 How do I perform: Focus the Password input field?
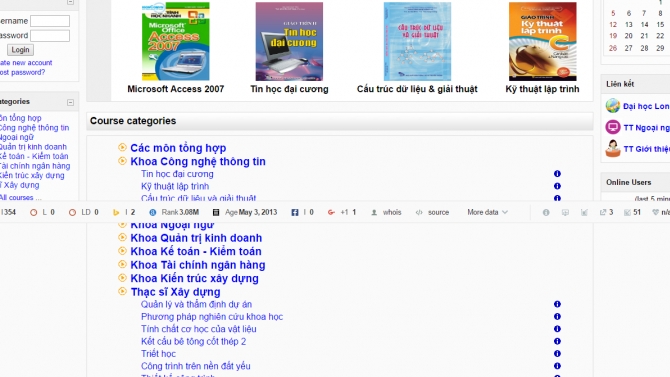pyautogui.click(x=50, y=35)
